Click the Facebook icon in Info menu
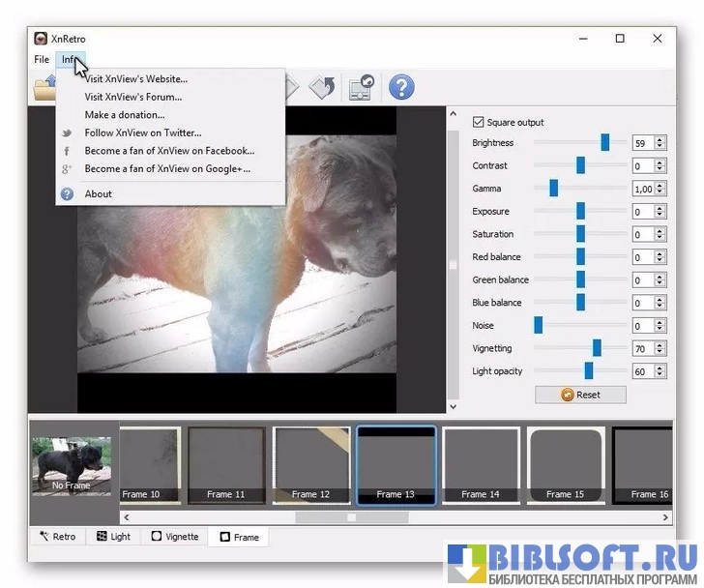704x588 pixels. click(x=67, y=151)
